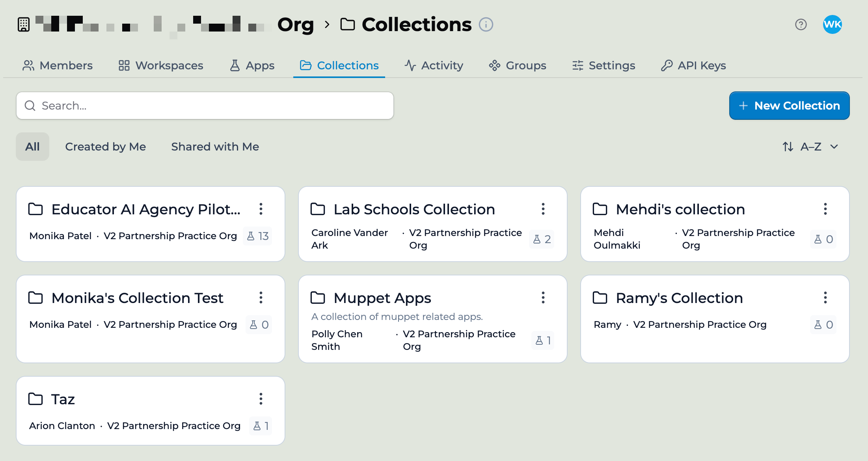Viewport: 868px width, 461px height.
Task: Click folder icon on Monika's Collection Test card
Action: (x=35, y=297)
